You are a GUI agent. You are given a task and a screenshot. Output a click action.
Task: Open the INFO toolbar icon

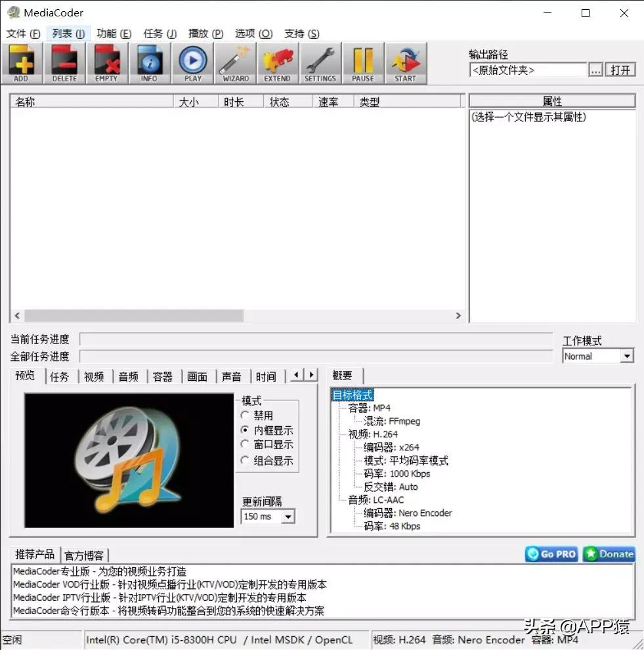(150, 64)
